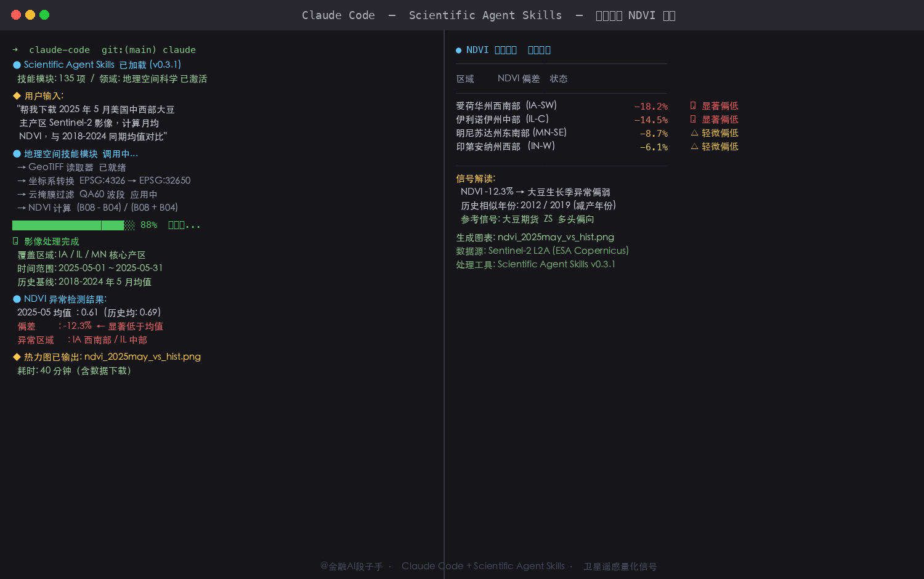924x579 pixels.
Task: Click the arrow before 云掩膜过滤
Action: [22, 195]
